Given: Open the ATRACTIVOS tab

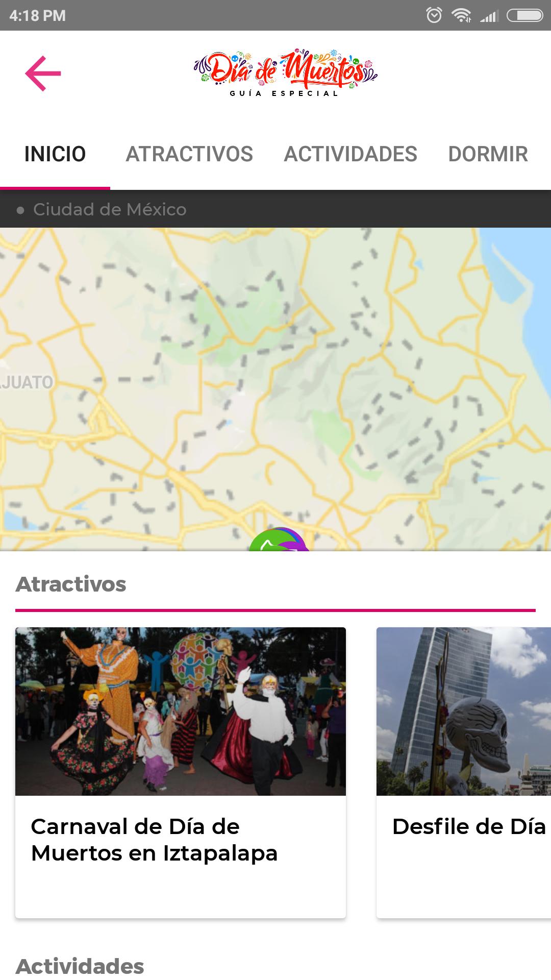Looking at the screenshot, I should [189, 154].
